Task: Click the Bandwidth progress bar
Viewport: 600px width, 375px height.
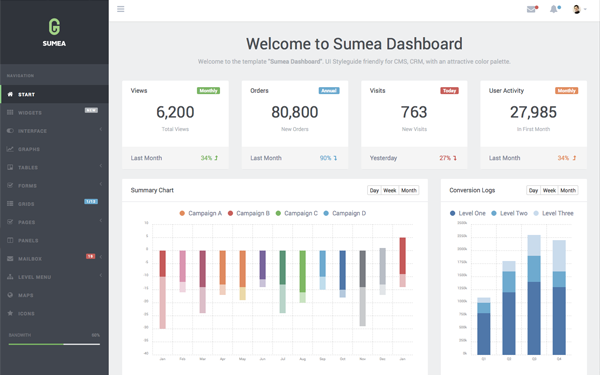Action: [54, 344]
